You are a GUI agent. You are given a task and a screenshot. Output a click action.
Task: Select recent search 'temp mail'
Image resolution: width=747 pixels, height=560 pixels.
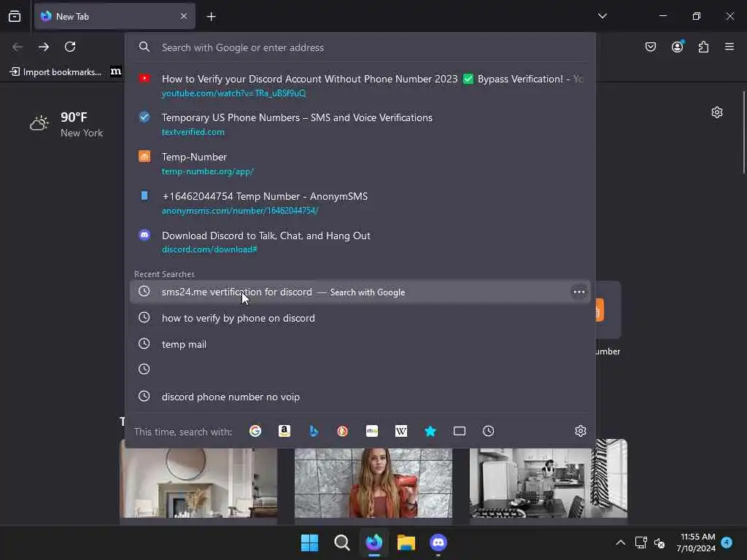[x=360, y=344]
